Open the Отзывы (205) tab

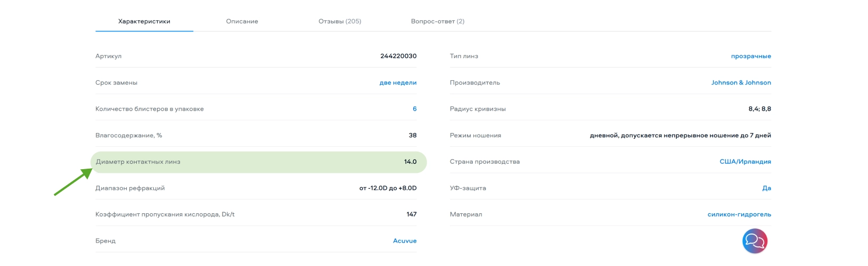point(340,21)
